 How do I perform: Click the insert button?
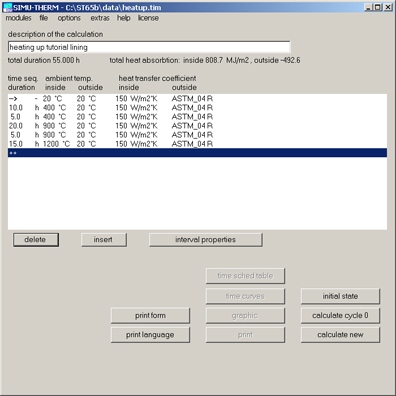pyautogui.click(x=104, y=240)
